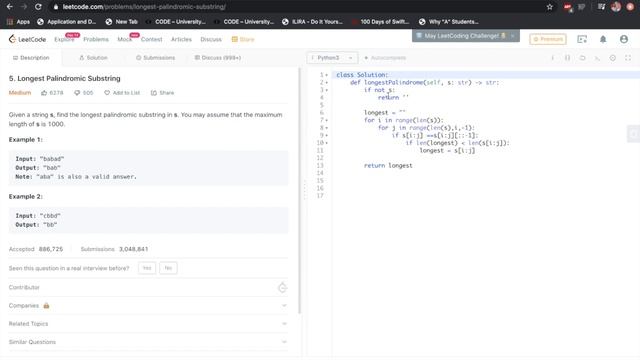The height and width of the screenshot is (360, 640).
Task: Open the Submissions tab
Action: pyautogui.click(x=156, y=58)
